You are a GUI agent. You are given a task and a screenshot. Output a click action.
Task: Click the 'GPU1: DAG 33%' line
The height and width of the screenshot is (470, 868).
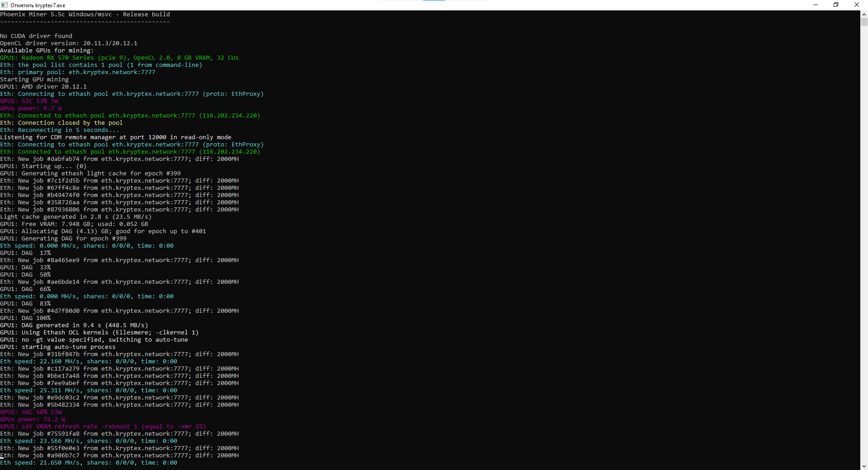click(x=25, y=268)
